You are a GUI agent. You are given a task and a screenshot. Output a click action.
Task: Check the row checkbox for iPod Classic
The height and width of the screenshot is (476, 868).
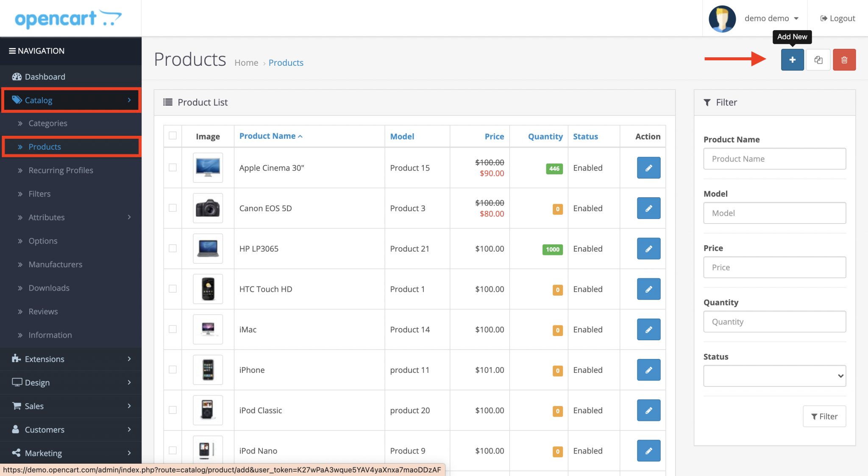172,410
